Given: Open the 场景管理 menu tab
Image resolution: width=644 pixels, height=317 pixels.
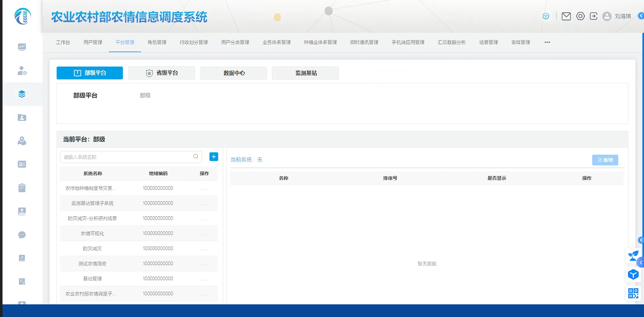Looking at the screenshot, I should tap(488, 42).
